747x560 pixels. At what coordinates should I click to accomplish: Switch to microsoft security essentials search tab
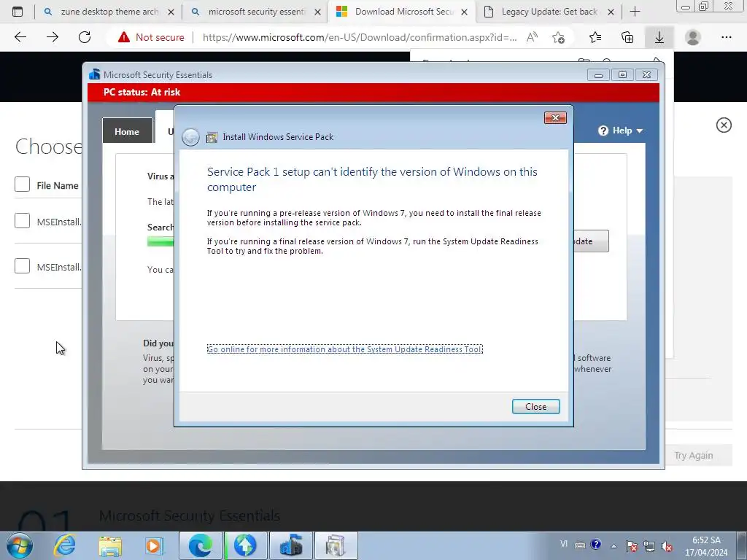coord(257,12)
